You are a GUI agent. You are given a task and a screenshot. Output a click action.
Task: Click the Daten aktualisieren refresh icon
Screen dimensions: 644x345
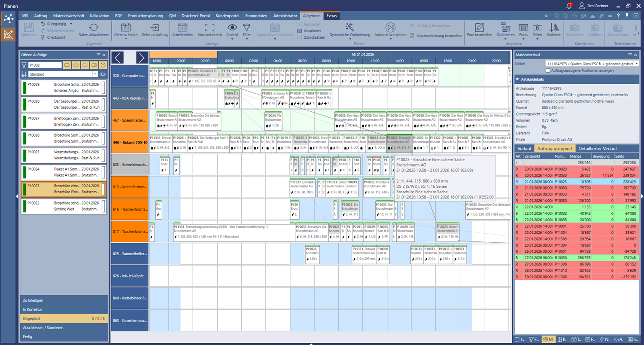tap(94, 27)
